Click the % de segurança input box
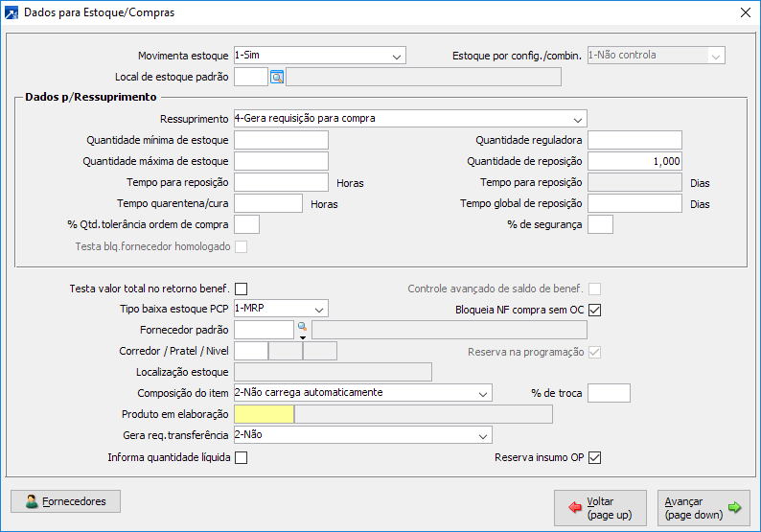Image resolution: width=761 pixels, height=532 pixels. pyautogui.click(x=600, y=224)
